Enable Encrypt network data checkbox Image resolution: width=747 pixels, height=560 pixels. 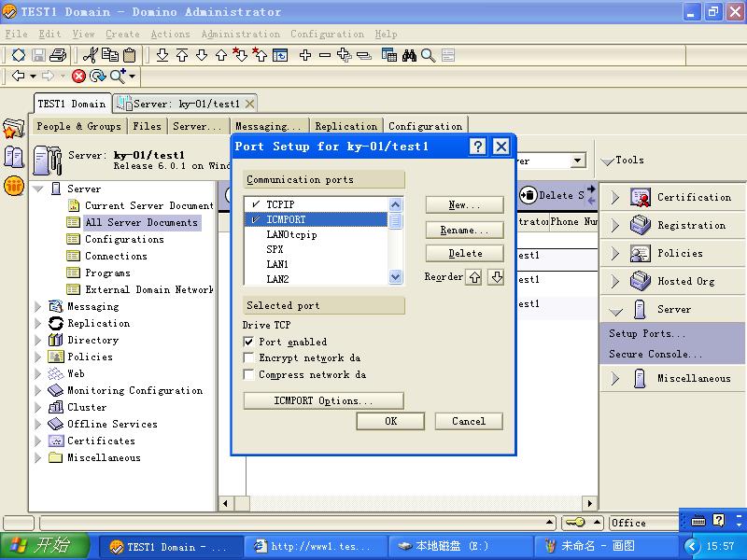pyautogui.click(x=249, y=358)
